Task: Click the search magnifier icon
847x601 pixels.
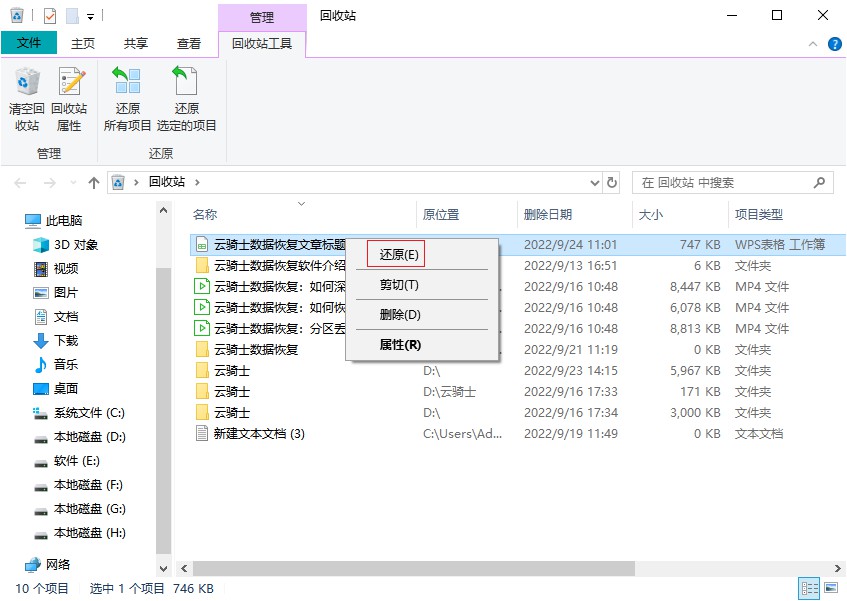Action: point(819,183)
